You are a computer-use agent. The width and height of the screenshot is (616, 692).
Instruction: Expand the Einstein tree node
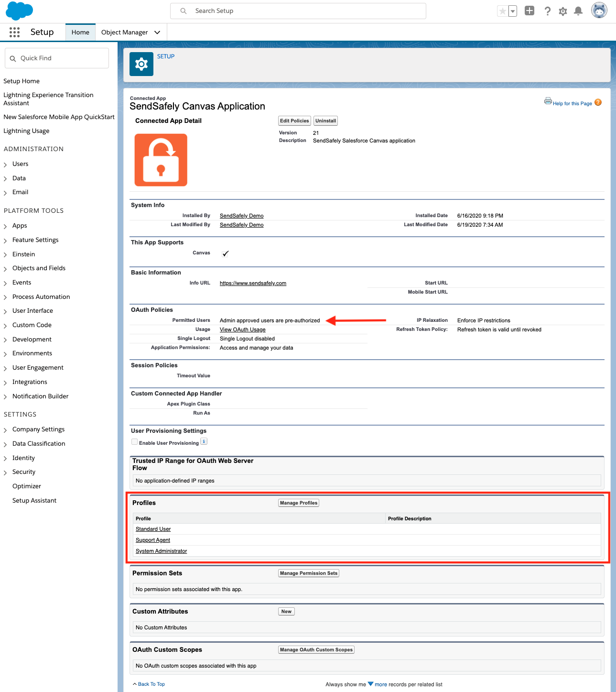coord(5,255)
